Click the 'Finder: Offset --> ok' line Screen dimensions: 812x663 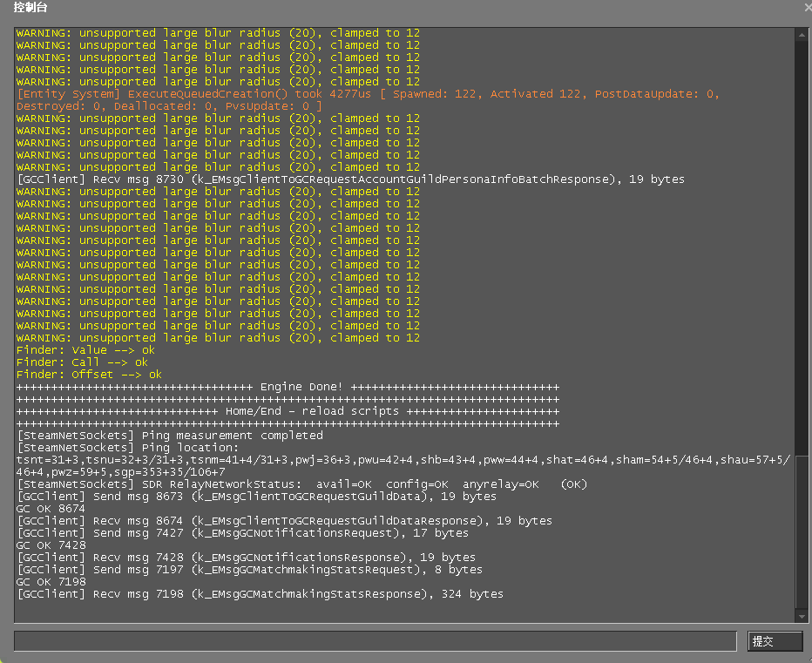89,375
